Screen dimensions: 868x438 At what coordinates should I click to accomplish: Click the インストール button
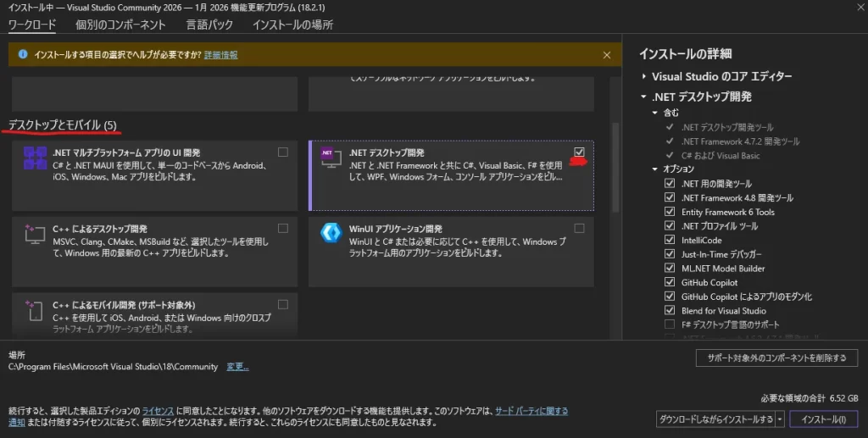(823, 419)
